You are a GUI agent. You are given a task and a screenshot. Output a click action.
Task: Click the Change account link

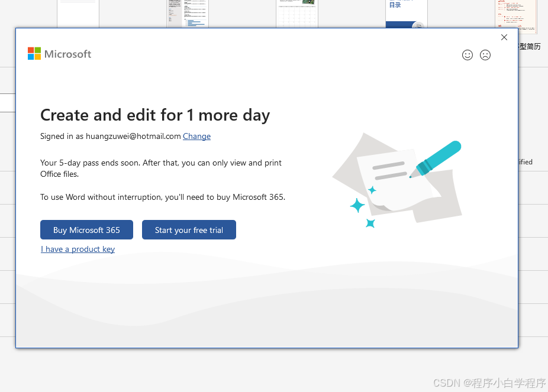click(196, 136)
